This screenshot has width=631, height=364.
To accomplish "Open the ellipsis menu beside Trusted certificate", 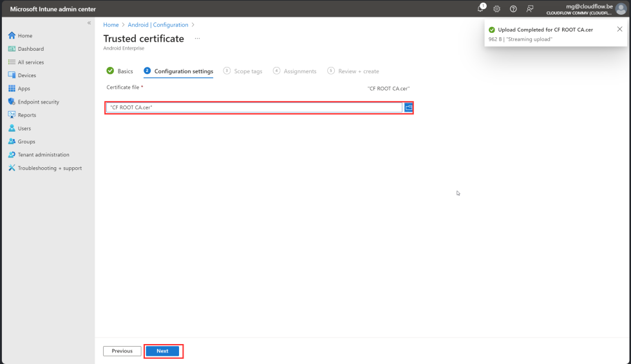I will (197, 39).
